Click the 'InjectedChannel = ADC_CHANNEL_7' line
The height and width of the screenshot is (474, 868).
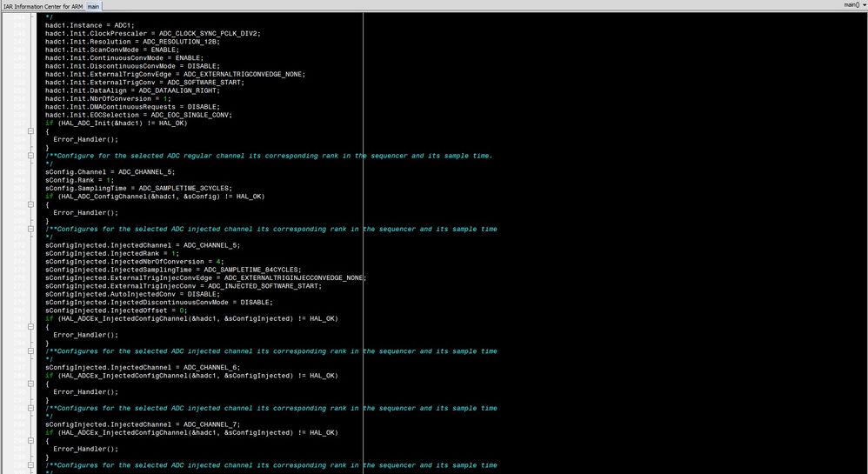tap(143, 424)
